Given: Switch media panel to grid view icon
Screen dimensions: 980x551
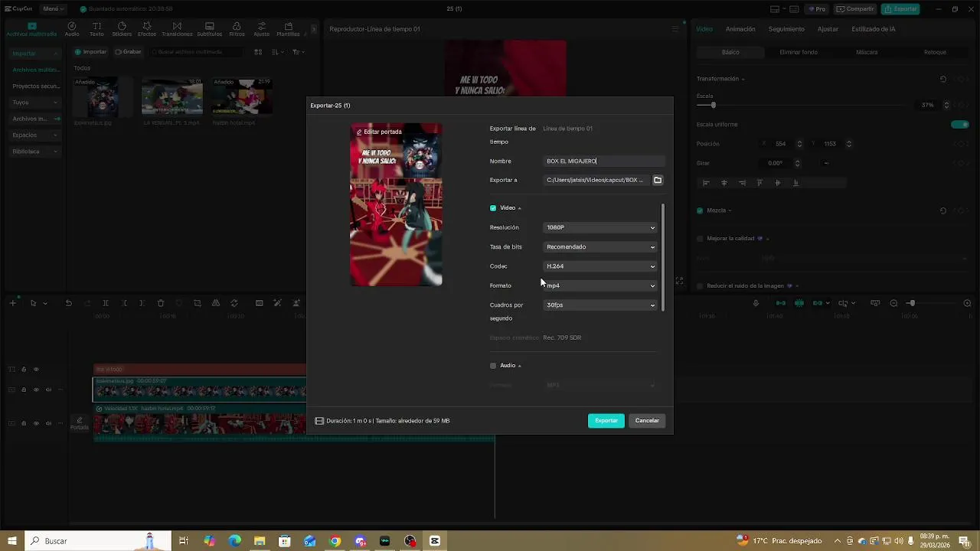Looking at the screenshot, I should 258,52.
